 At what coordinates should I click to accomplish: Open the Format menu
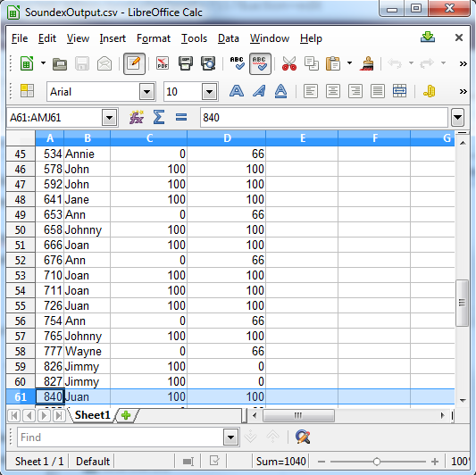coord(154,38)
